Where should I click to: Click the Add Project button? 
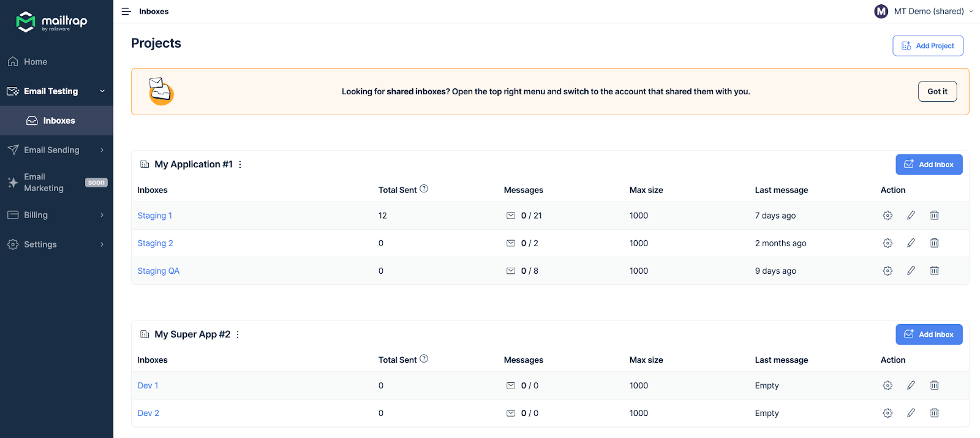(927, 46)
